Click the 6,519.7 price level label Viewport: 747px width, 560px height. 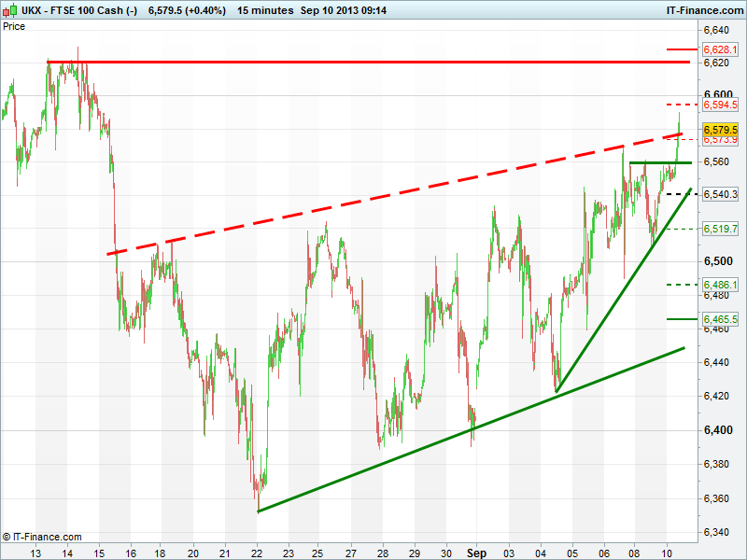(x=720, y=229)
